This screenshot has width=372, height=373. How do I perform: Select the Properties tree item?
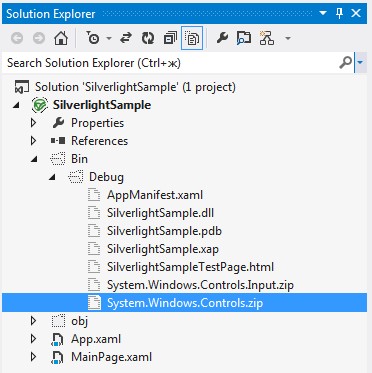pyautogui.click(x=97, y=123)
